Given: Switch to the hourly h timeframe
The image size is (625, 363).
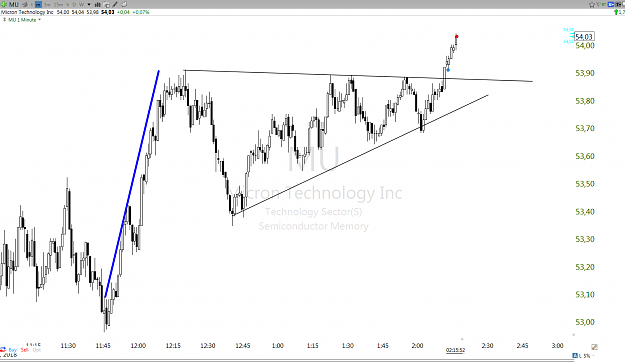Looking at the screenshot, I should pos(67,4).
